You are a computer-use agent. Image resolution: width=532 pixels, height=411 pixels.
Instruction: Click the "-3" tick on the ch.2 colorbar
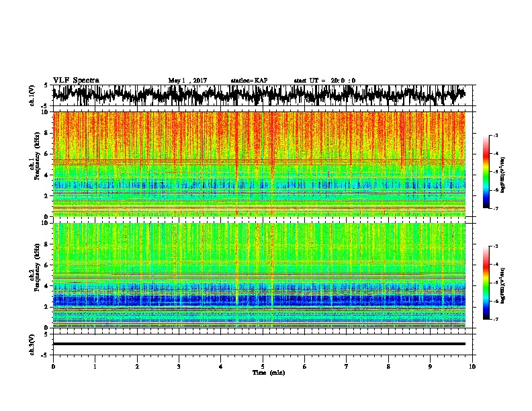pyautogui.click(x=496, y=246)
